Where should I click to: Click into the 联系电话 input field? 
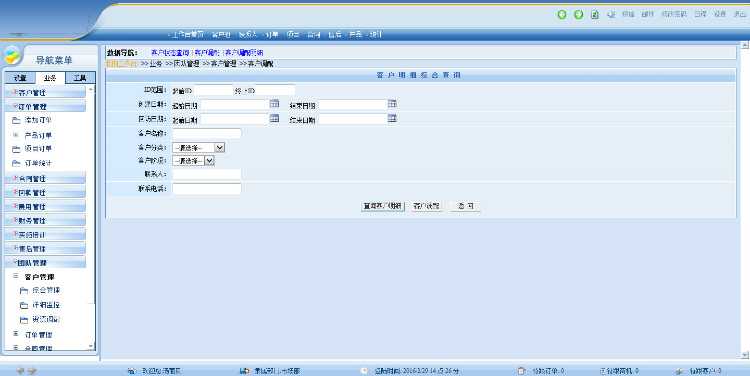pos(207,189)
